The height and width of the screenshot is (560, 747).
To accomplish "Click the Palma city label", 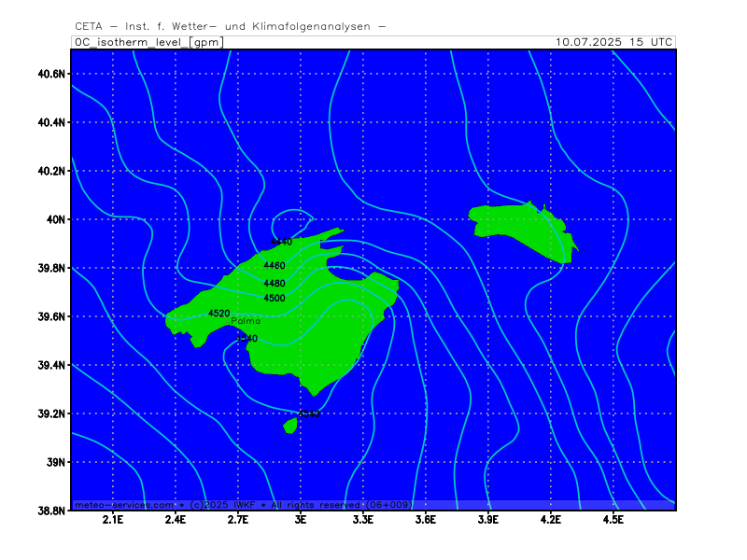I will [246, 321].
